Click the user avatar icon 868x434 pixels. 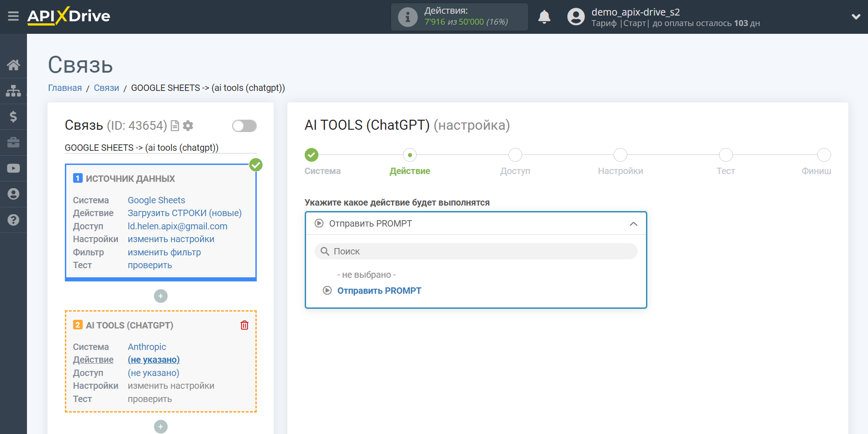click(576, 17)
